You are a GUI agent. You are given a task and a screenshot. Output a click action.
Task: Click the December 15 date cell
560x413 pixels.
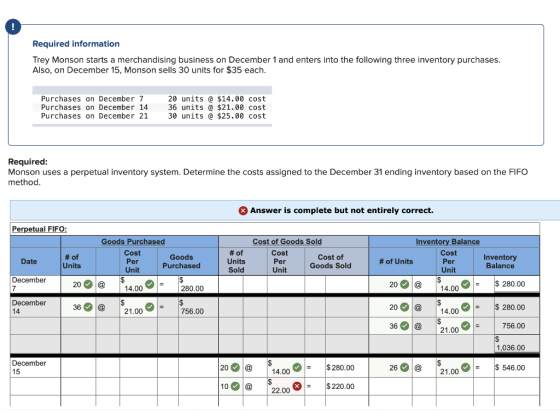tap(35, 368)
